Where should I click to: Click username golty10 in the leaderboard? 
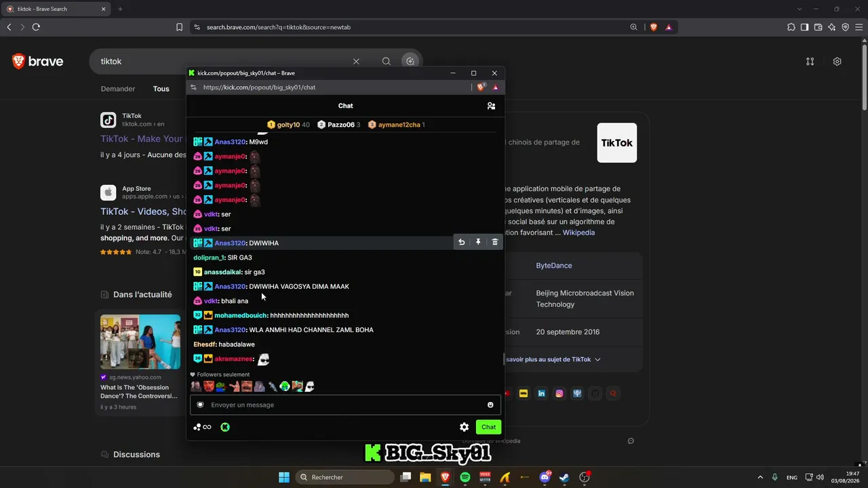(288, 125)
